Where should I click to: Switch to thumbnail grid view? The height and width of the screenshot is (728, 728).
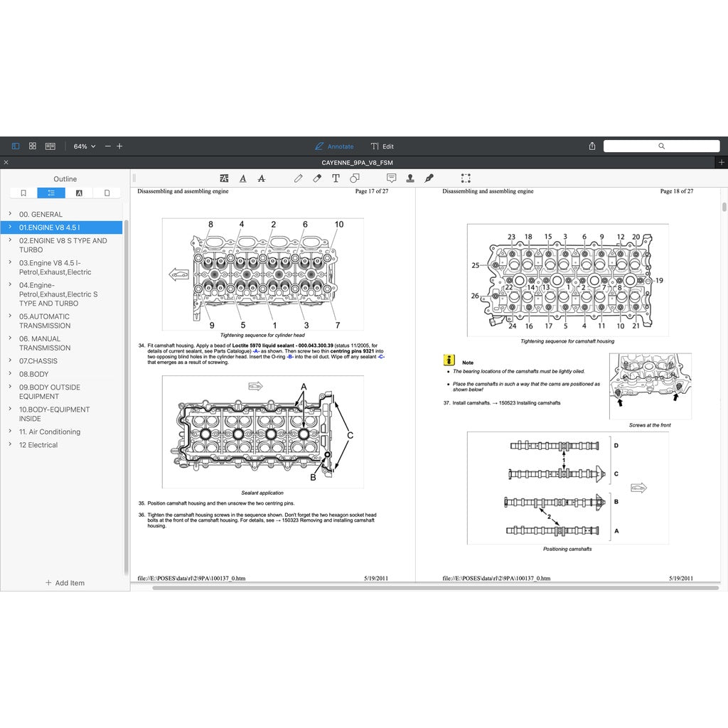pyautogui.click(x=33, y=146)
